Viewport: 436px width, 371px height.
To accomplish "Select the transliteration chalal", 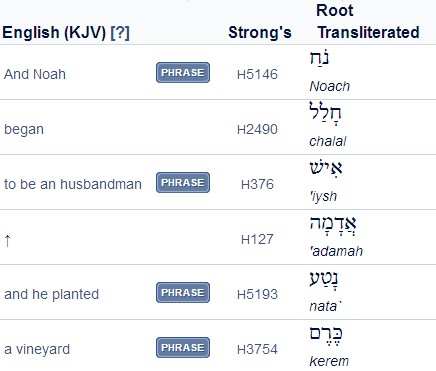I will [328, 141].
